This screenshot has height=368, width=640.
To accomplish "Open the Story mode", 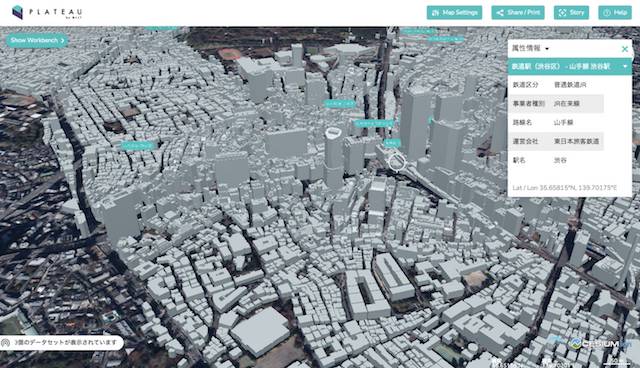I will [x=571, y=13].
